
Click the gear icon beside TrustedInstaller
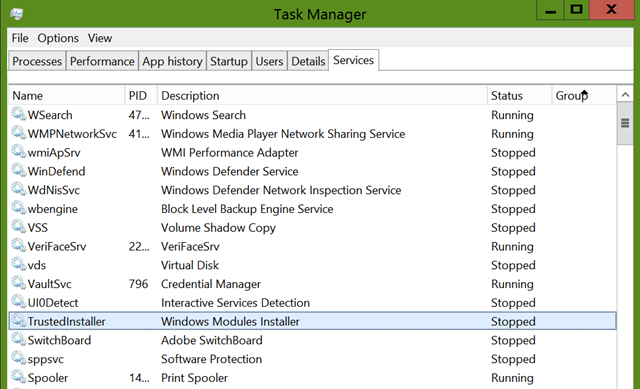(18, 320)
